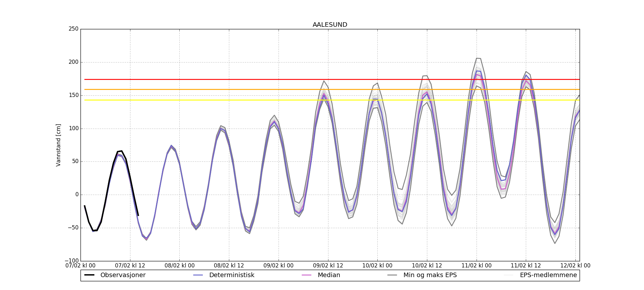Image resolution: width=644 pixels, height=290 pixels.
Task: Select the Median legend entry text
Action: (329, 275)
